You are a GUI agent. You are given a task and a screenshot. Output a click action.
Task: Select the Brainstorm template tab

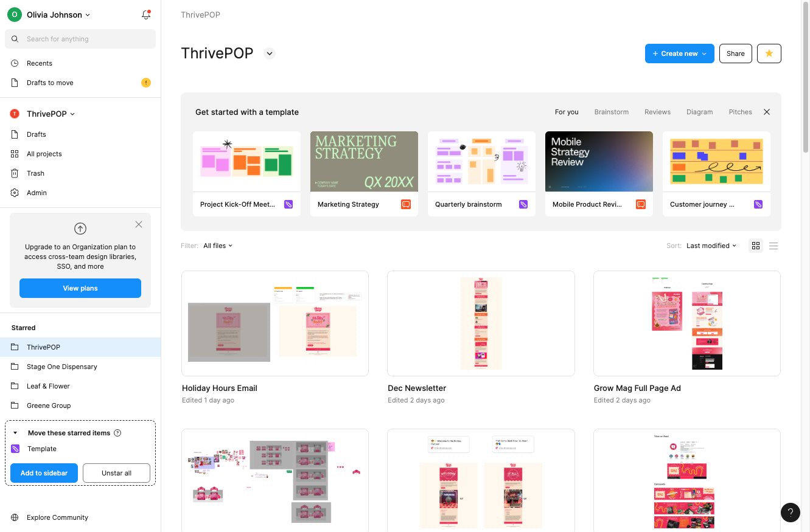pyautogui.click(x=612, y=112)
